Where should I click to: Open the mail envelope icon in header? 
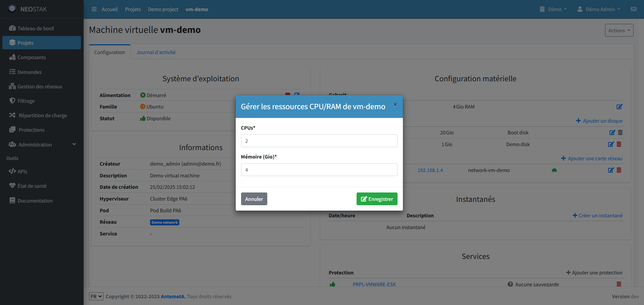pyautogui.click(x=633, y=9)
